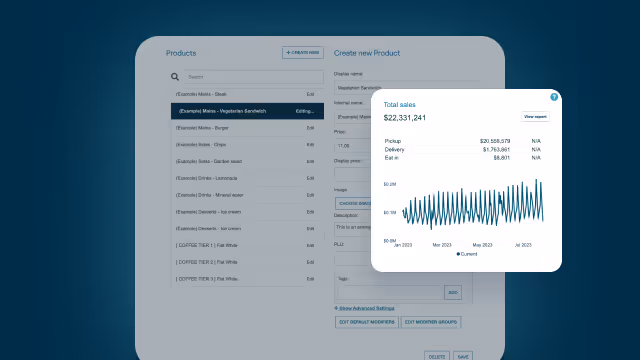This screenshot has height=360, width=640.
Task: Click Edit on the COFFEE TIER 3 row
Action: click(310, 279)
